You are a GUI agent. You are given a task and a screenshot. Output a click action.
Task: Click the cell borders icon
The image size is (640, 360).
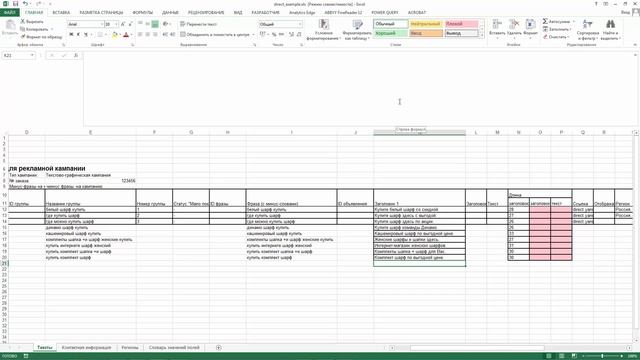point(100,35)
